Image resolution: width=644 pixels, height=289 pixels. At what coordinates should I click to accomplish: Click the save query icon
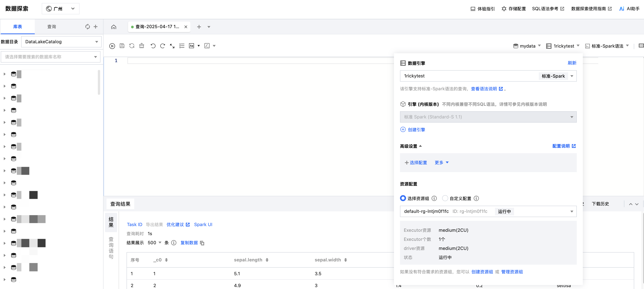(x=122, y=46)
